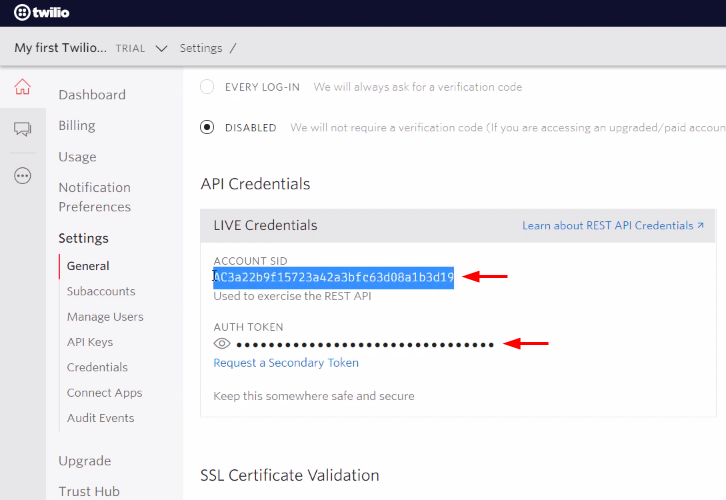This screenshot has width=726, height=500.
Task: Open Usage in side navigation
Action: pyautogui.click(x=77, y=157)
